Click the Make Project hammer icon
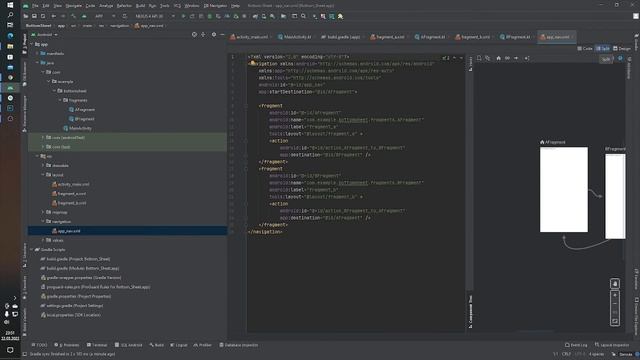The width and height of the screenshot is (640, 360). pyautogui.click(x=73, y=16)
